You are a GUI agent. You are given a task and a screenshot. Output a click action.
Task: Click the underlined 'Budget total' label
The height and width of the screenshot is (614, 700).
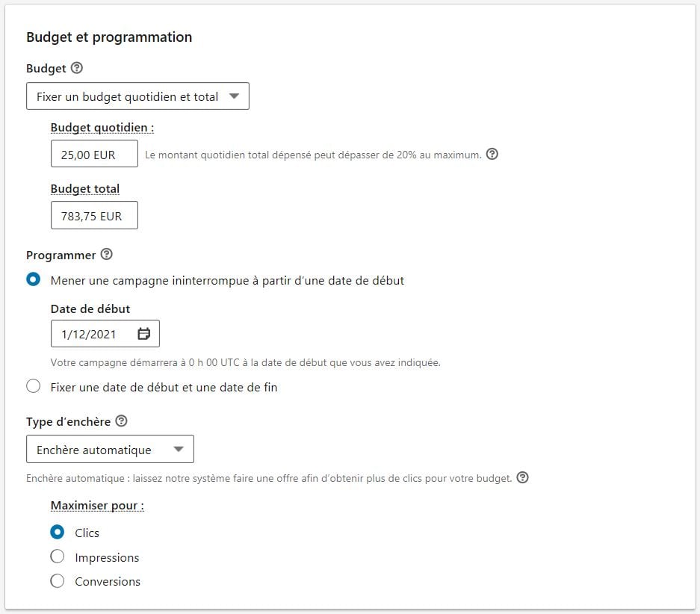(x=84, y=188)
